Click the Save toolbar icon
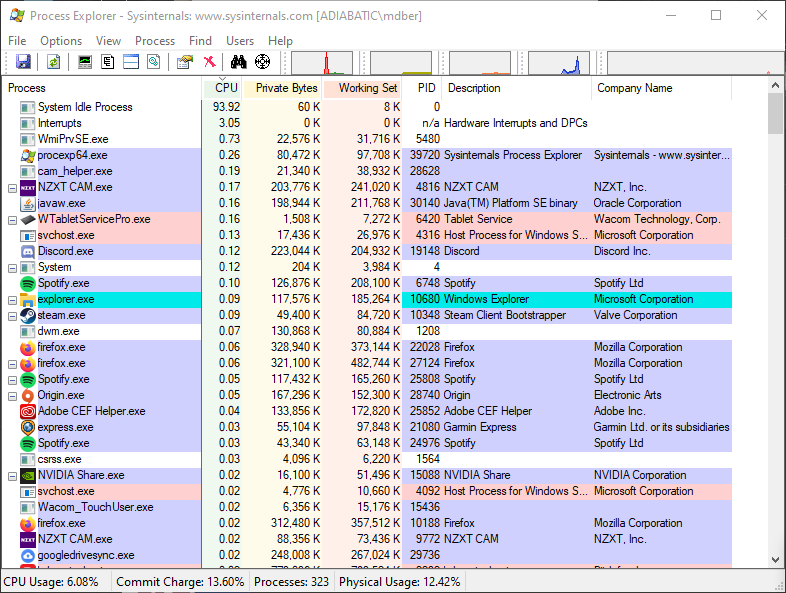 coord(23,62)
